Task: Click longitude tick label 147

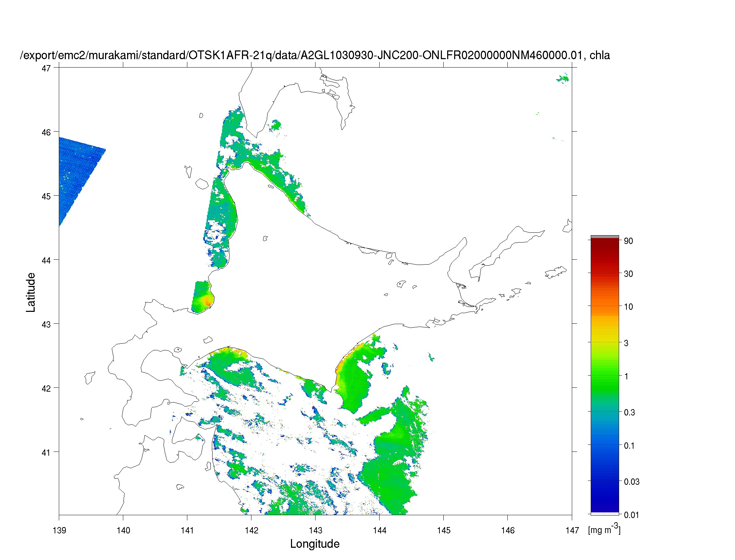Action: (x=572, y=530)
